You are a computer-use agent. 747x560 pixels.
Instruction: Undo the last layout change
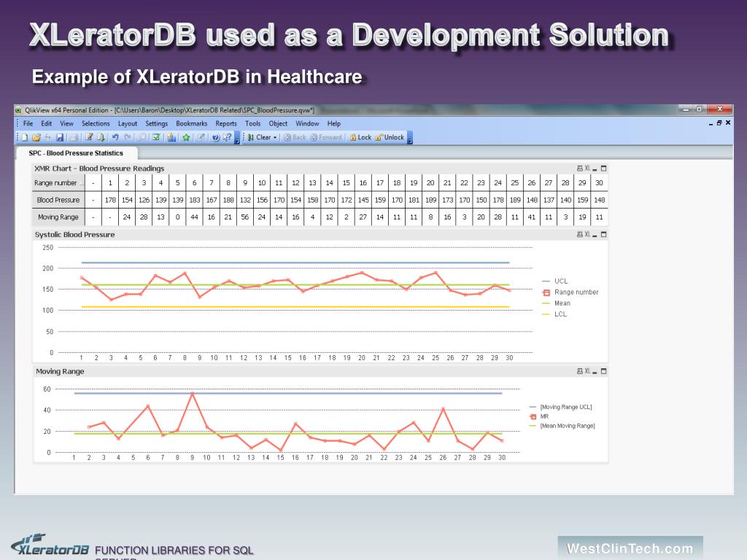pyautogui.click(x=115, y=138)
